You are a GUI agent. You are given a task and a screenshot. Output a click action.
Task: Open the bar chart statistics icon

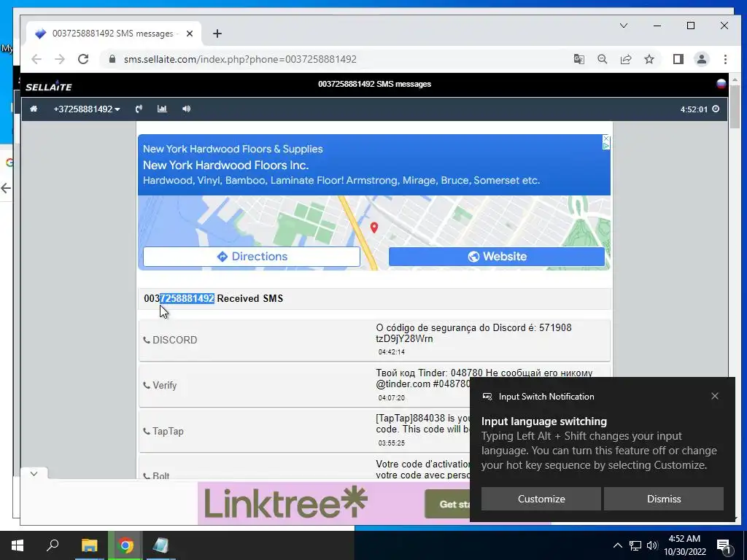click(162, 109)
